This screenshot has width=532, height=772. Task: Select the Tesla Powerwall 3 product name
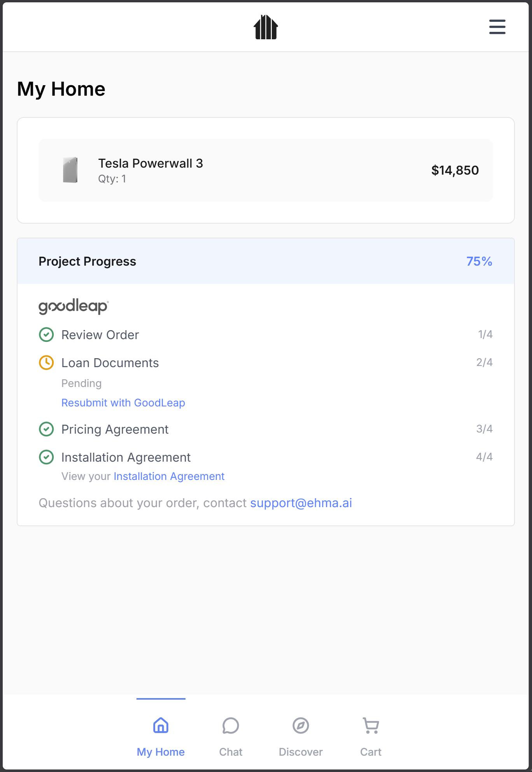coord(150,163)
